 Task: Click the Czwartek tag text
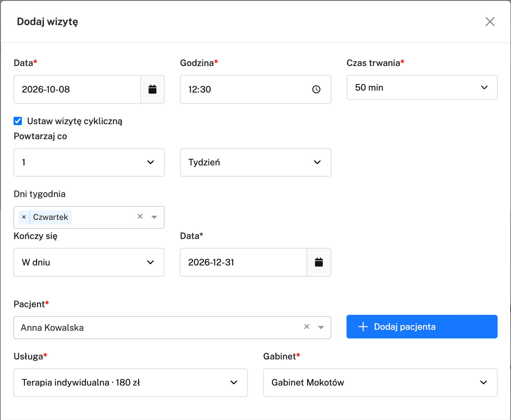pos(50,217)
